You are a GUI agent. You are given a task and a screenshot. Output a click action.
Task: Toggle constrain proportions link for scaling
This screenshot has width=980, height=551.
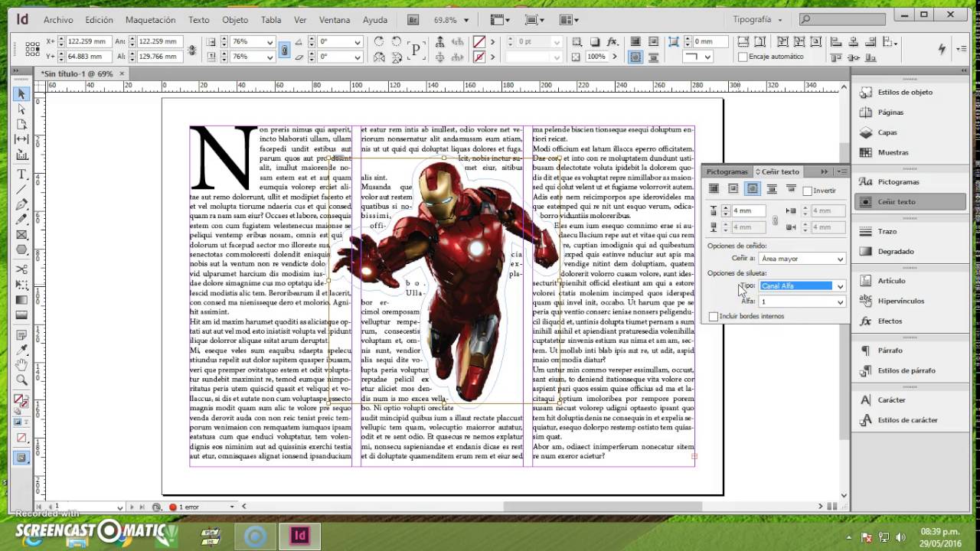click(285, 49)
